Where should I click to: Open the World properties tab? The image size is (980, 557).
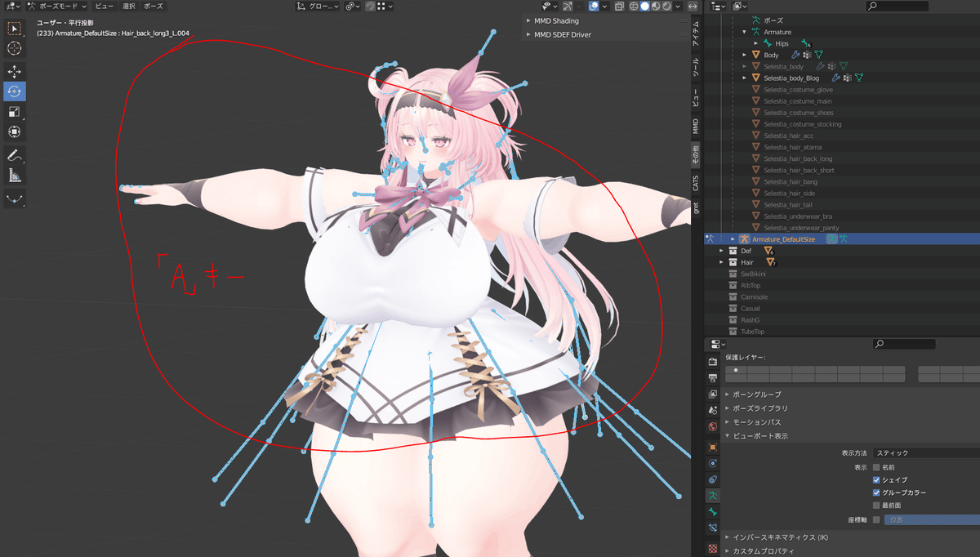713,426
